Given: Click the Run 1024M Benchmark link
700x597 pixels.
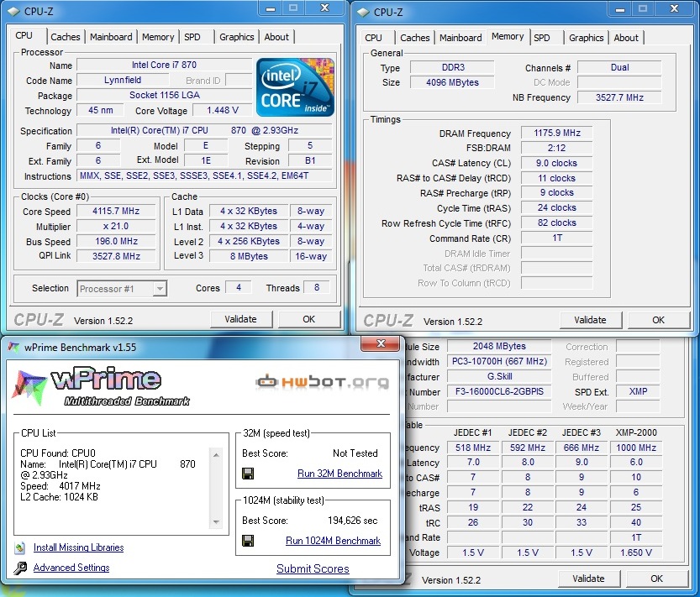Looking at the screenshot, I should (333, 541).
